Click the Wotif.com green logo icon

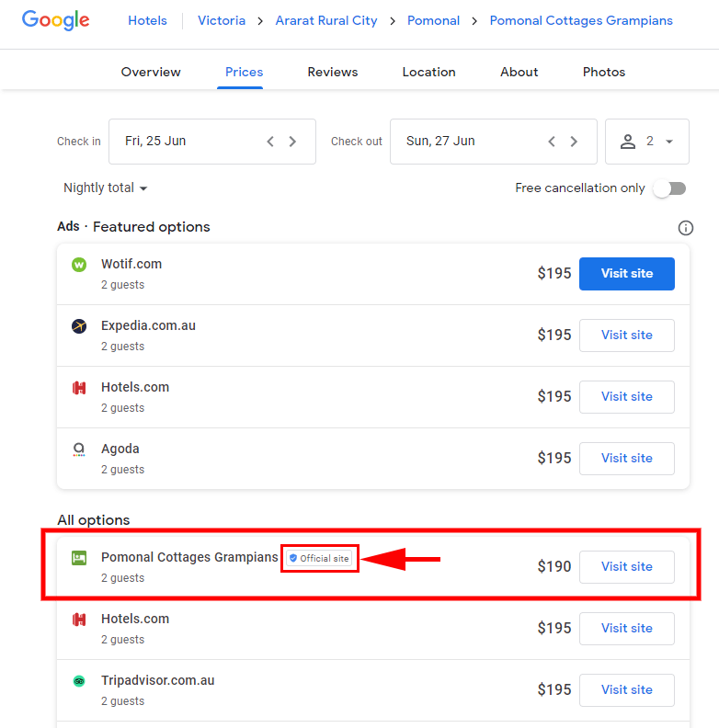pyautogui.click(x=79, y=265)
